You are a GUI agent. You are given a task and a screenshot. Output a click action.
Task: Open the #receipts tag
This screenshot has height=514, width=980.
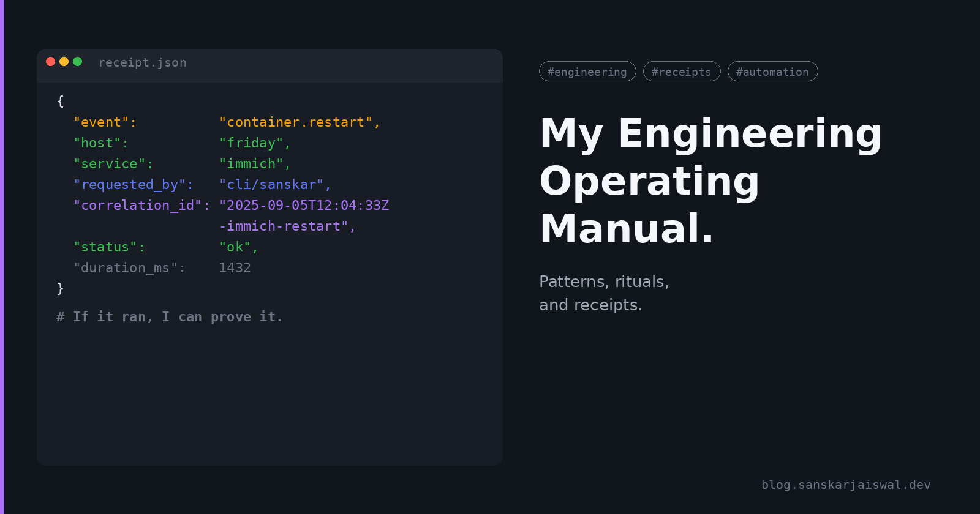[682, 72]
